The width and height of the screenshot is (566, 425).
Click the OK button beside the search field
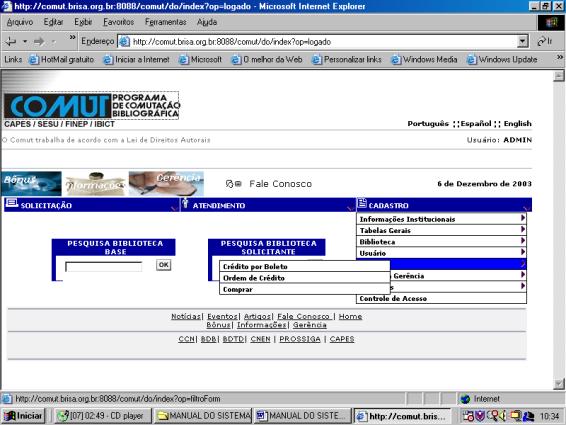click(x=164, y=265)
